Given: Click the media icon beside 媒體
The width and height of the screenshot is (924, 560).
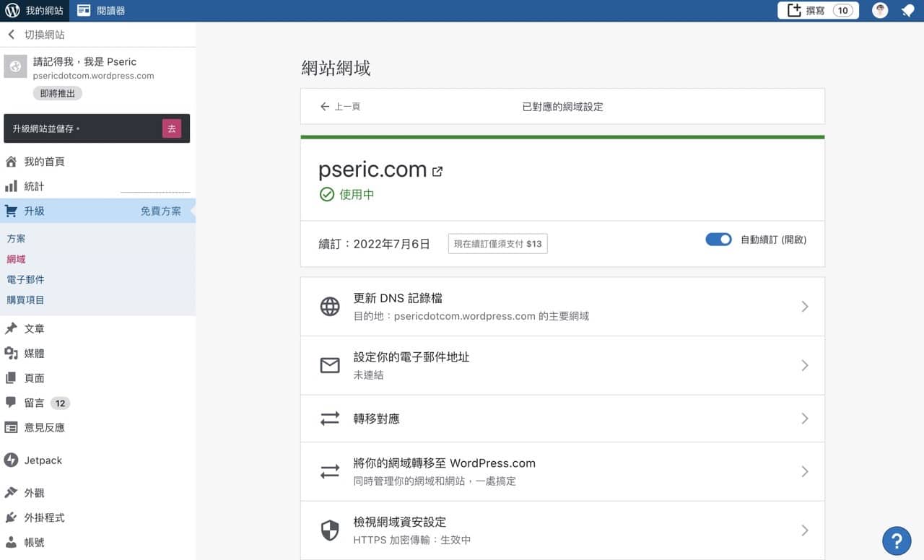Looking at the screenshot, I should tap(11, 353).
